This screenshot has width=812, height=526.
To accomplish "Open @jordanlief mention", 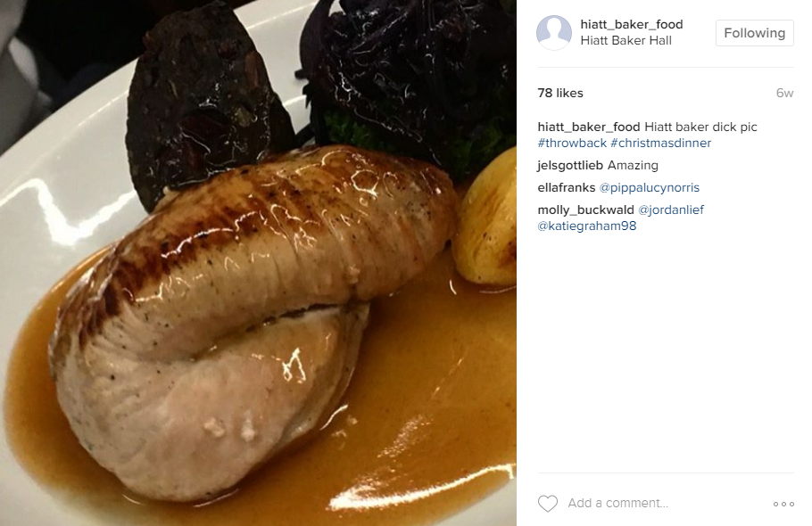I will [671, 210].
